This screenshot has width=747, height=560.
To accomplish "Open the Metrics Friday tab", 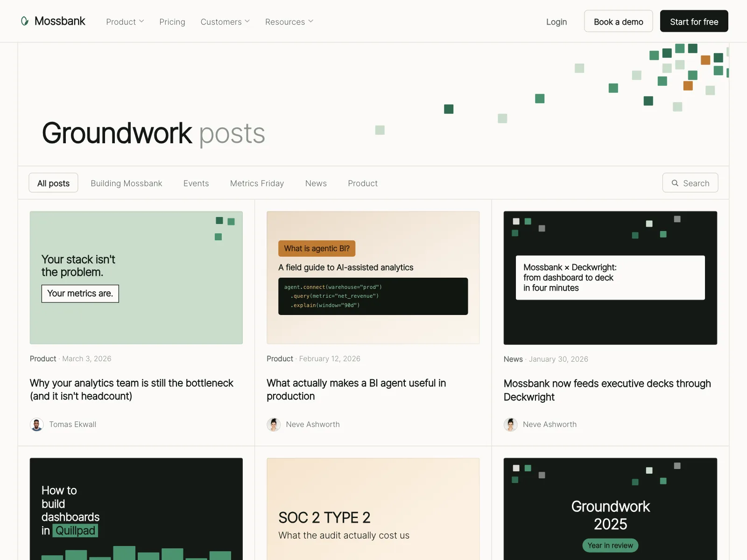I will click(x=257, y=183).
